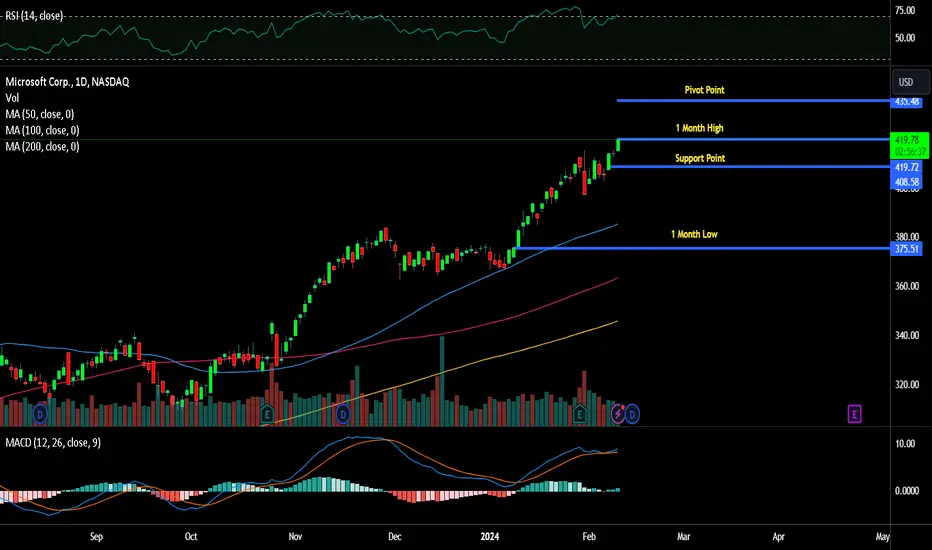This screenshot has height=550, width=932.
Task: Click the blue 419.72 price tag
Action: [x=906, y=168]
